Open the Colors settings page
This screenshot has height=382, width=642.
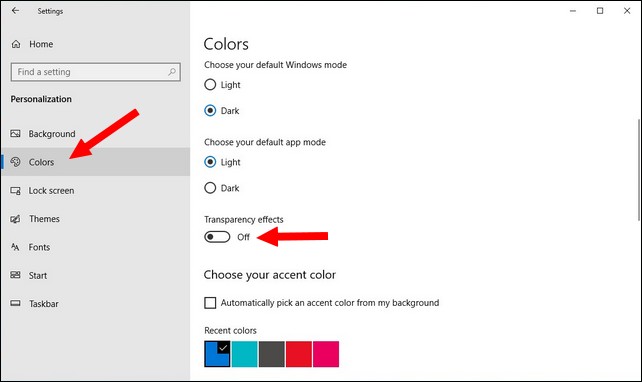point(95,162)
